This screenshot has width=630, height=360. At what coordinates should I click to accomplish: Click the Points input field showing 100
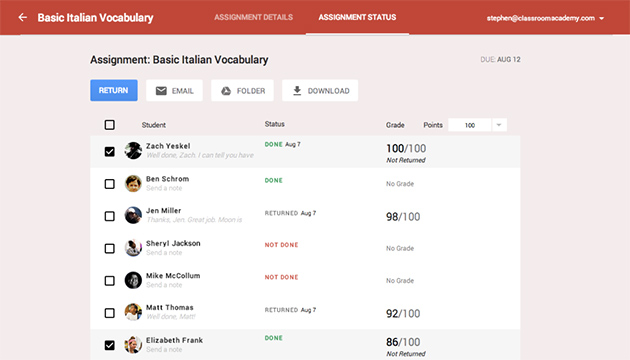pos(470,125)
